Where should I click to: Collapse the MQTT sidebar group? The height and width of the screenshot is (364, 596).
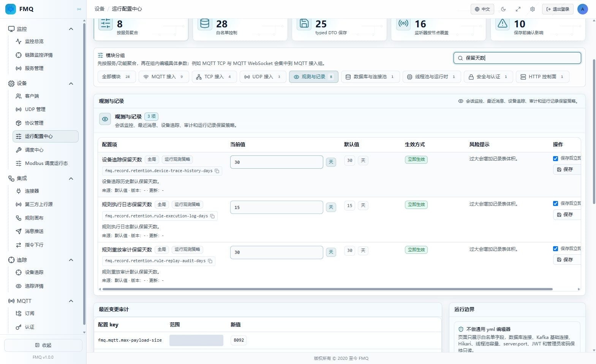tap(71, 301)
